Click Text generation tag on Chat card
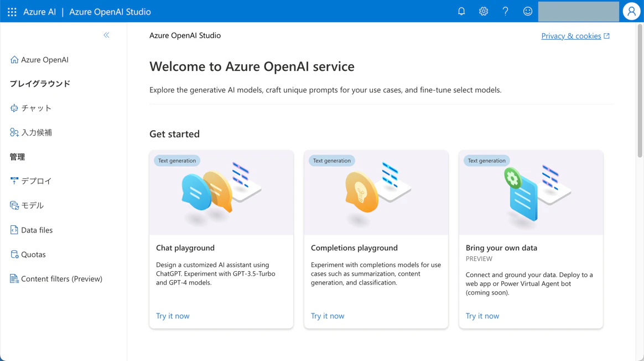 177,161
